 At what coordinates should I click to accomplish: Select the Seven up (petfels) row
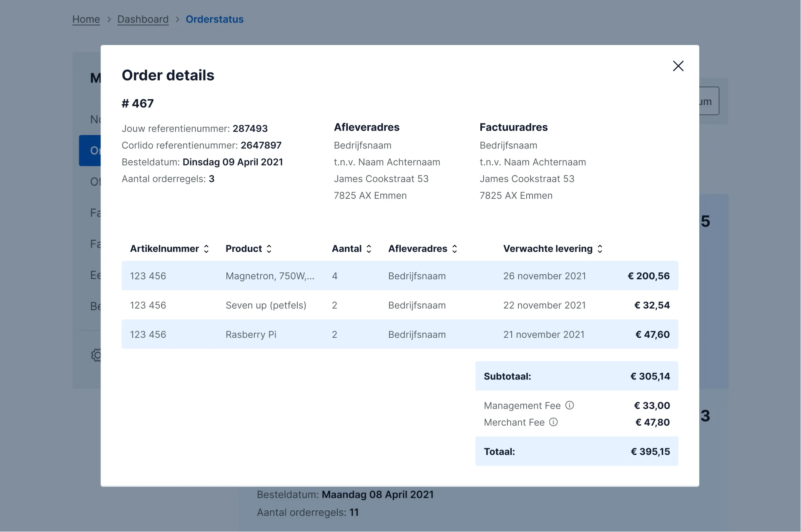pos(399,305)
